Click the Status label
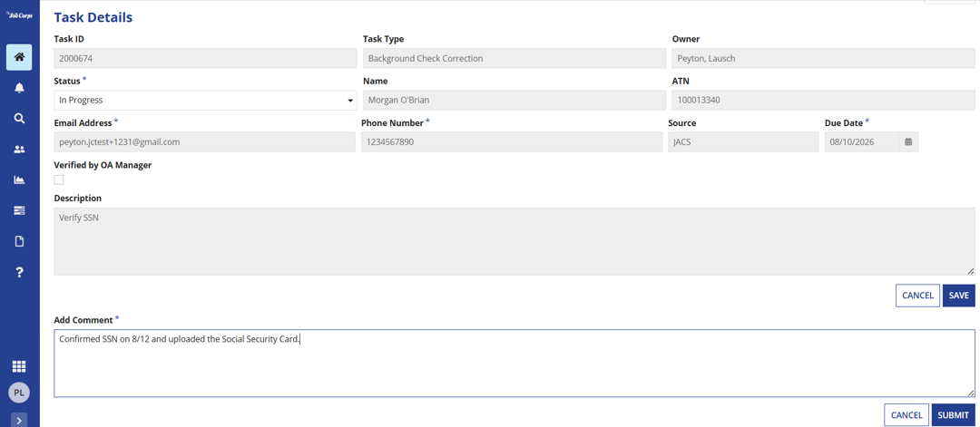The image size is (980, 427). [x=67, y=82]
